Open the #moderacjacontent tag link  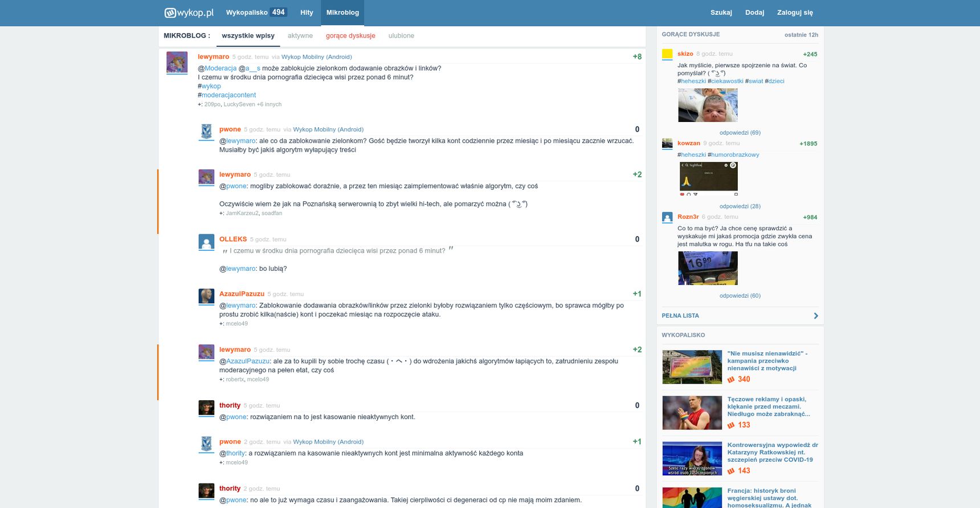[x=228, y=95]
